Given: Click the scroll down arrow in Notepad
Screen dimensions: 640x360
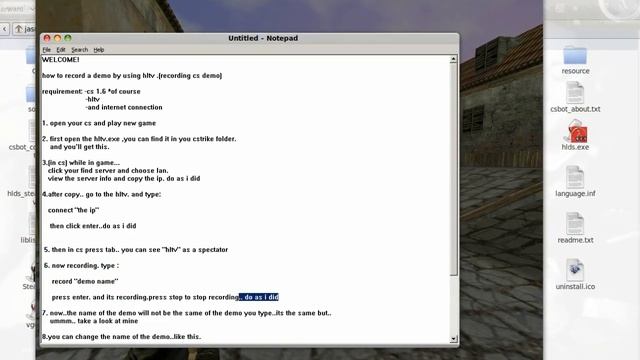Looking at the screenshot, I should click(x=453, y=339).
